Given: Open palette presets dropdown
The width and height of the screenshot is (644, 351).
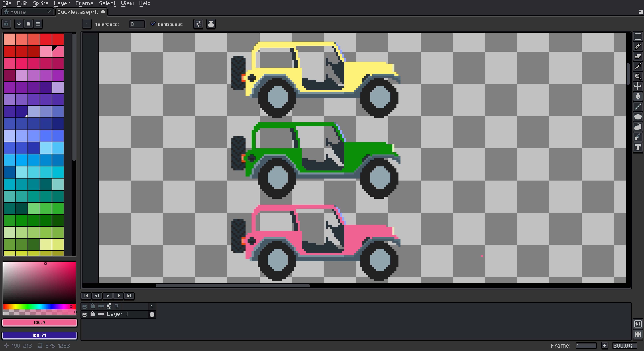Looking at the screenshot, I should tap(29, 24).
